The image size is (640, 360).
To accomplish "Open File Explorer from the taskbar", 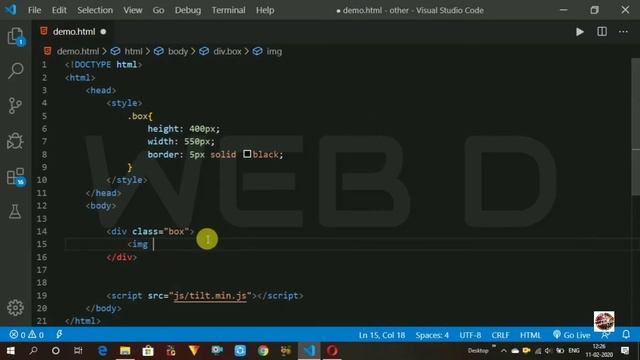I will point(125,351).
